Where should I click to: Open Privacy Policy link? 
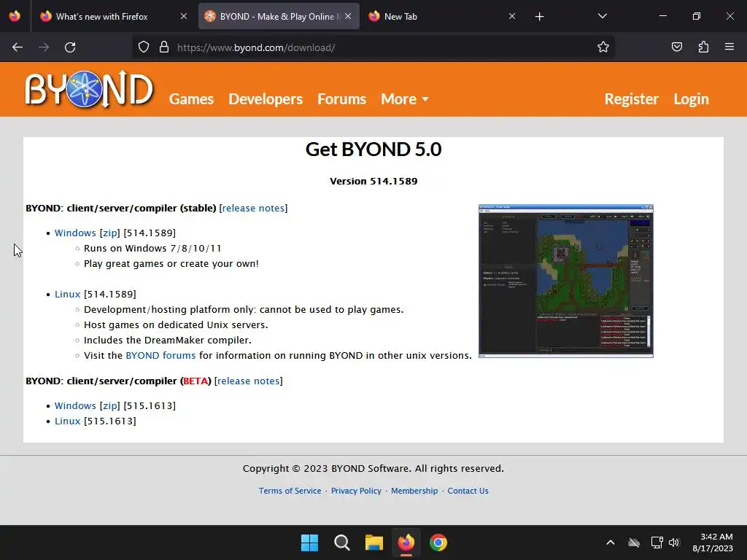pos(356,491)
